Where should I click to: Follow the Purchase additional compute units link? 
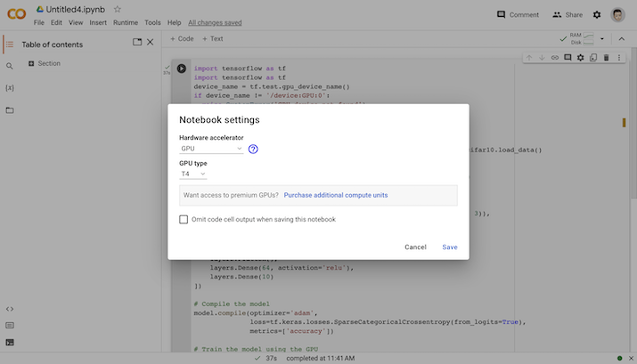tap(336, 195)
